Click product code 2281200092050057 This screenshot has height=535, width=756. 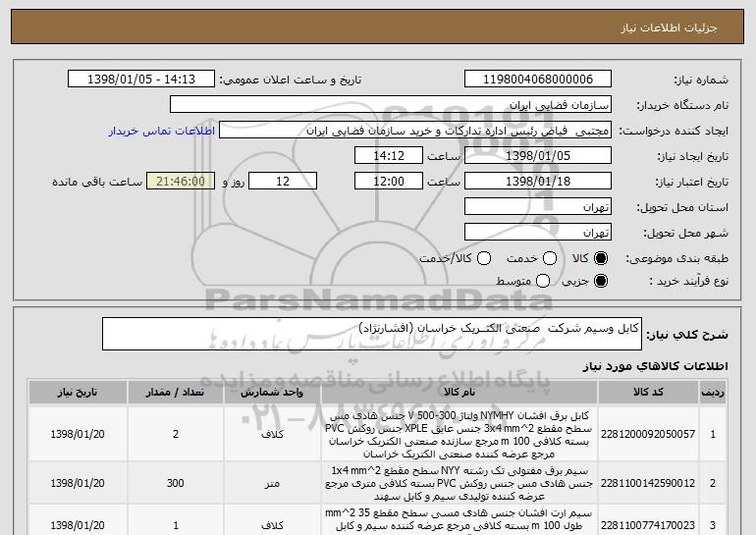pyautogui.click(x=648, y=434)
